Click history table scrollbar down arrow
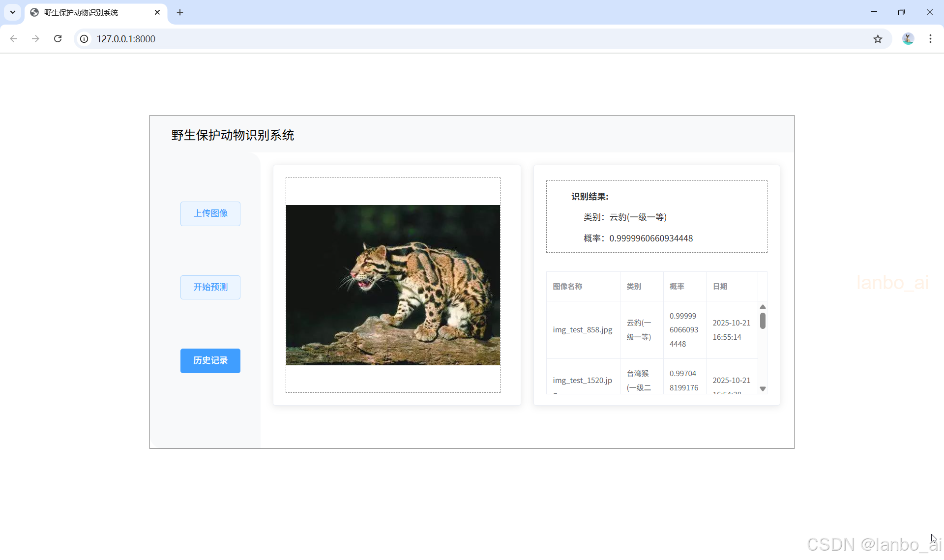The height and width of the screenshot is (560, 944). (763, 389)
